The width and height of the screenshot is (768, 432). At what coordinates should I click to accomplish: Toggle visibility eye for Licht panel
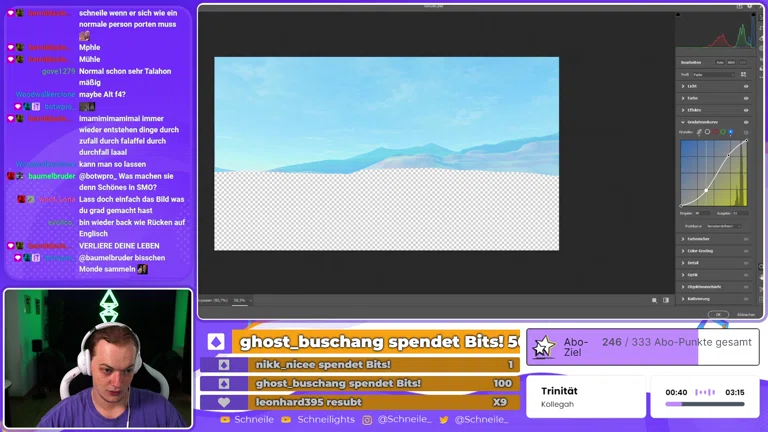(x=746, y=86)
